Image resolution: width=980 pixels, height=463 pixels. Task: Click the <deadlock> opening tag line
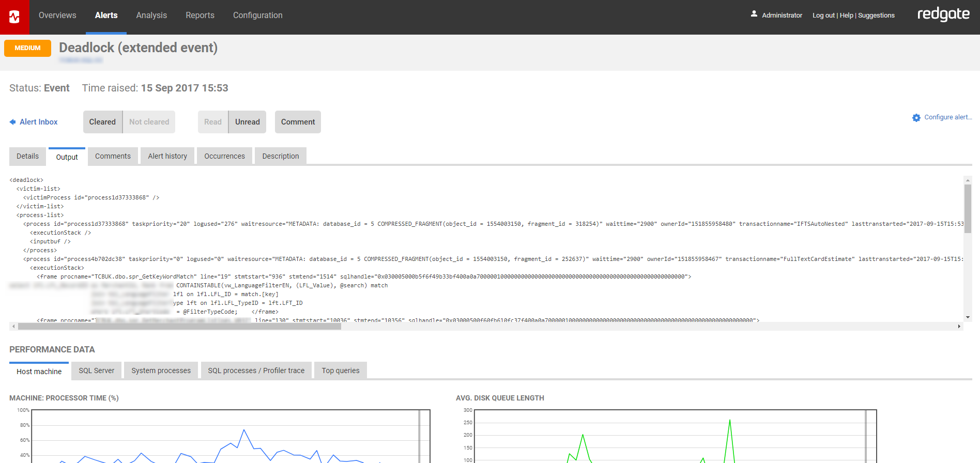click(26, 180)
